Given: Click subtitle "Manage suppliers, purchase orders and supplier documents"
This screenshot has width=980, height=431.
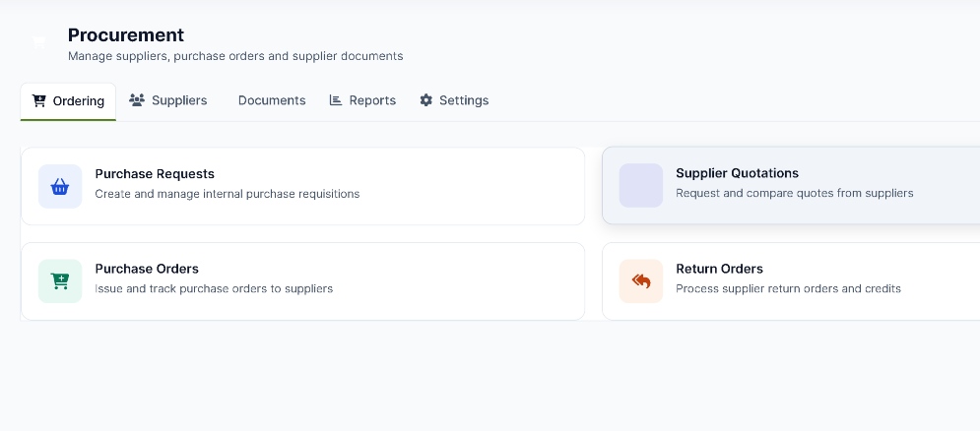Looking at the screenshot, I should coord(235,56).
